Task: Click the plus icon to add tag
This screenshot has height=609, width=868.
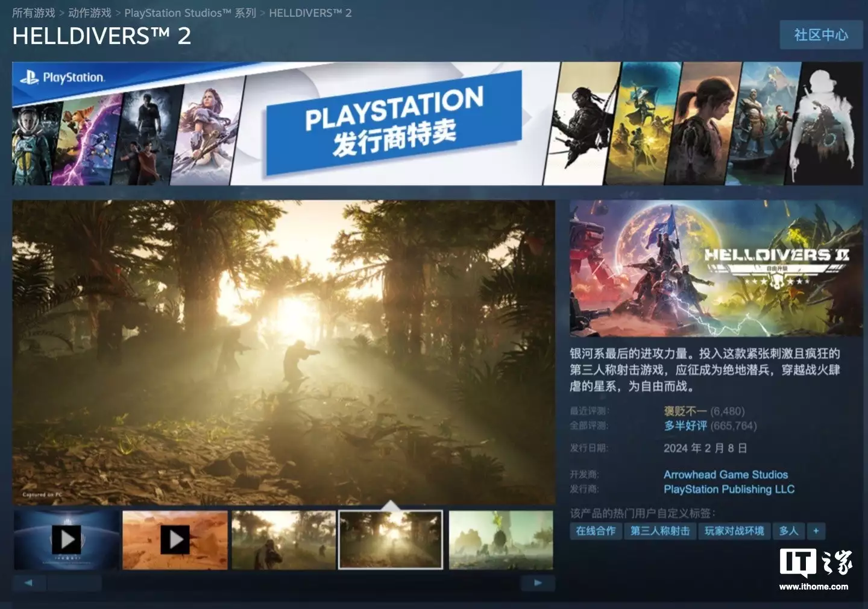Action: click(x=816, y=531)
